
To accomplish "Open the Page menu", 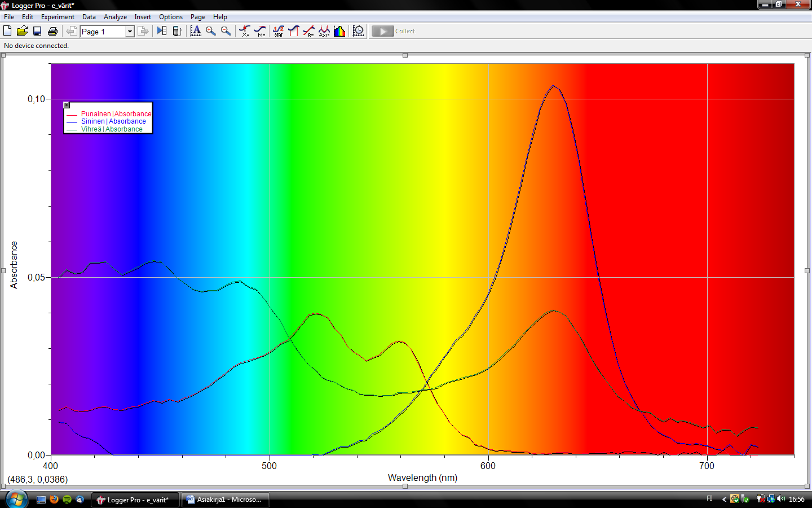I will (x=198, y=17).
